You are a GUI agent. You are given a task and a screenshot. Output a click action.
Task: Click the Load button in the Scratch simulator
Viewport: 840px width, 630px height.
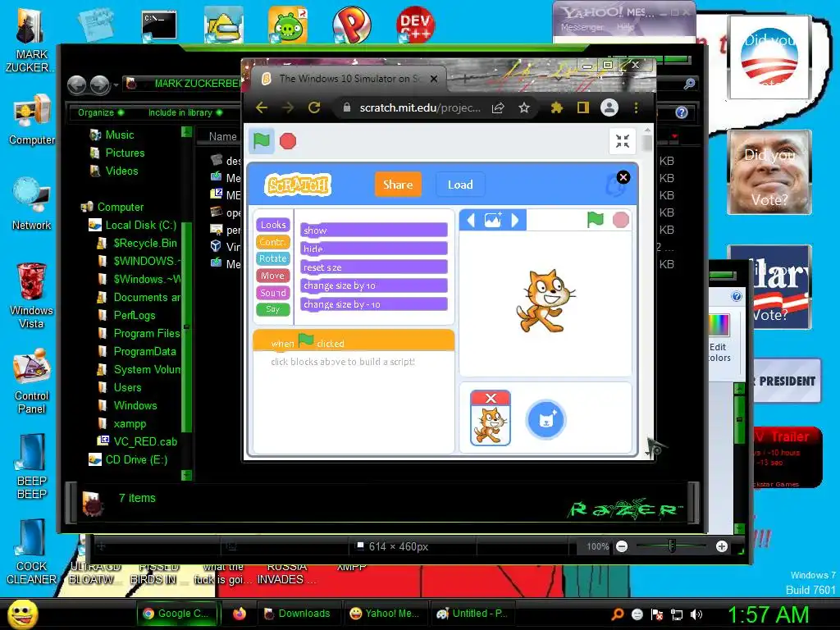(x=460, y=185)
